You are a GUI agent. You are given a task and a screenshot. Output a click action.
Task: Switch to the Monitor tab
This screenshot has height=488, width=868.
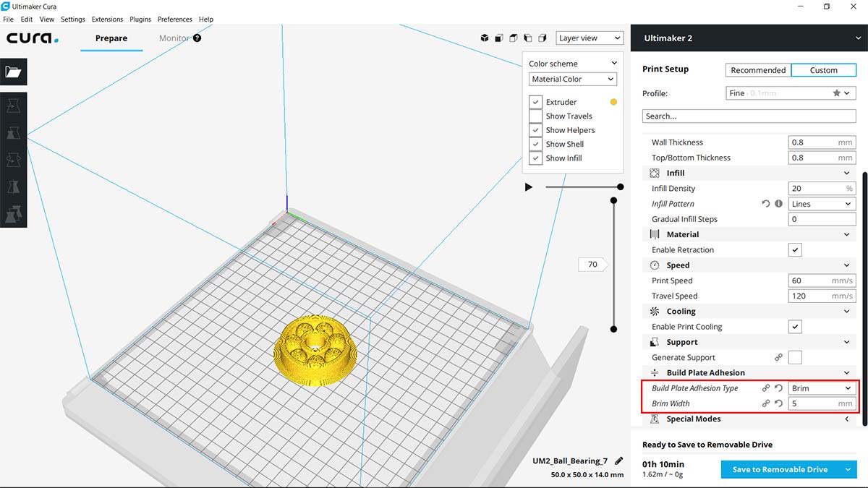(174, 38)
